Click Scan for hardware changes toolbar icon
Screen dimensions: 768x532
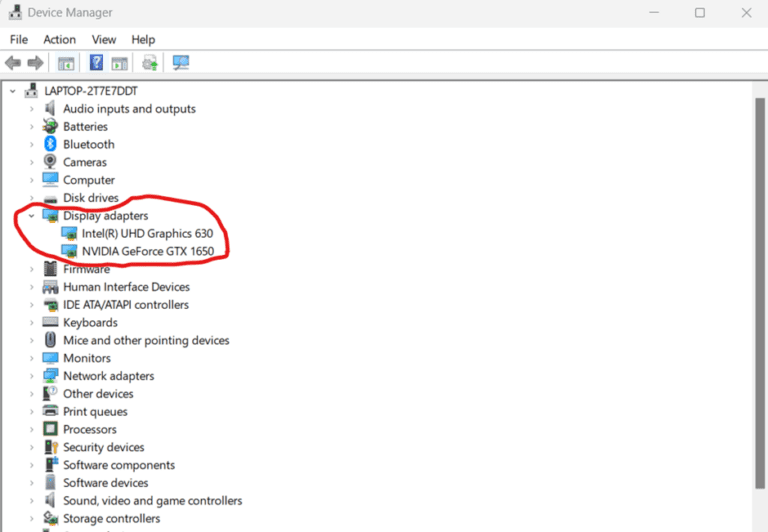(181, 63)
